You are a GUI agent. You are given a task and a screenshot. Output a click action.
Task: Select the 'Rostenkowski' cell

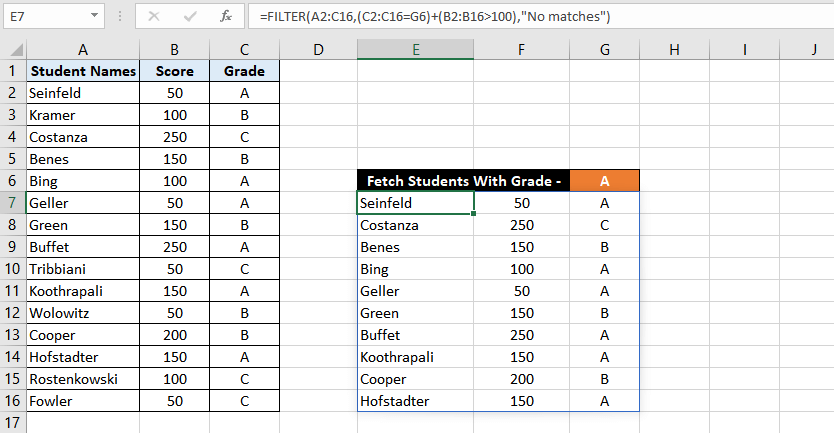(x=83, y=379)
